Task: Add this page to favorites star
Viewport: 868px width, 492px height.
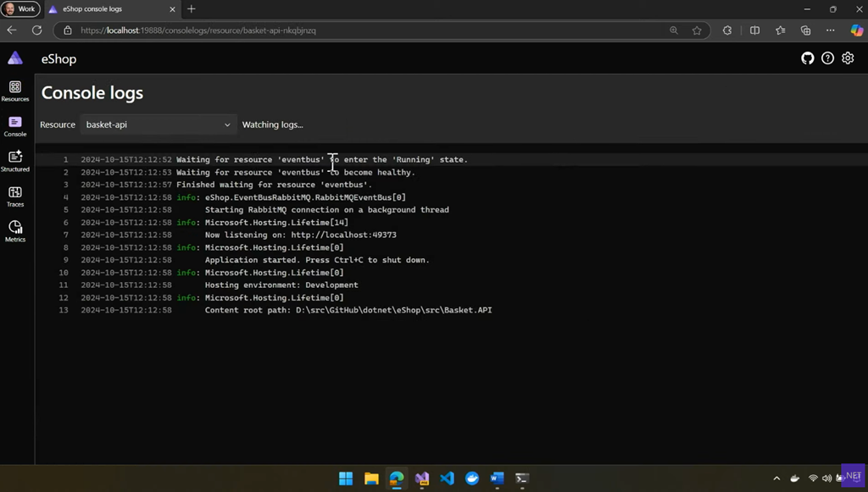Action: 697,30
